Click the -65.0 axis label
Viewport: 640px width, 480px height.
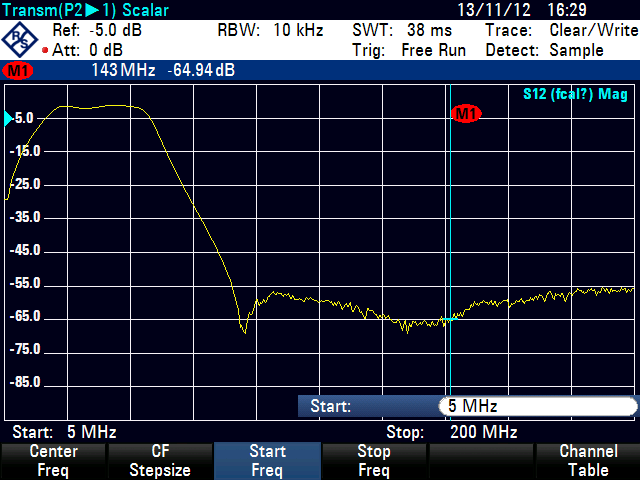tap(25, 316)
